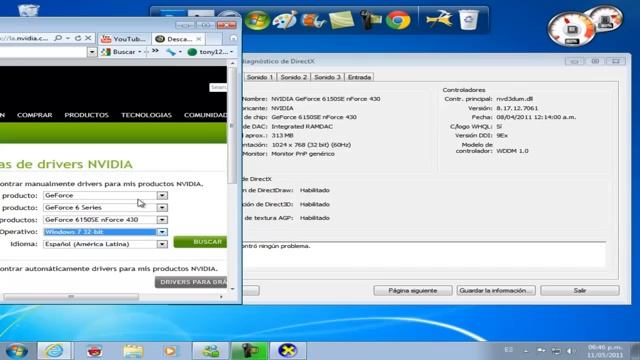This screenshot has width=640, height=360.
Task: Open the PRODUCTOS menu on NVIDIA site
Action: (x=87, y=115)
